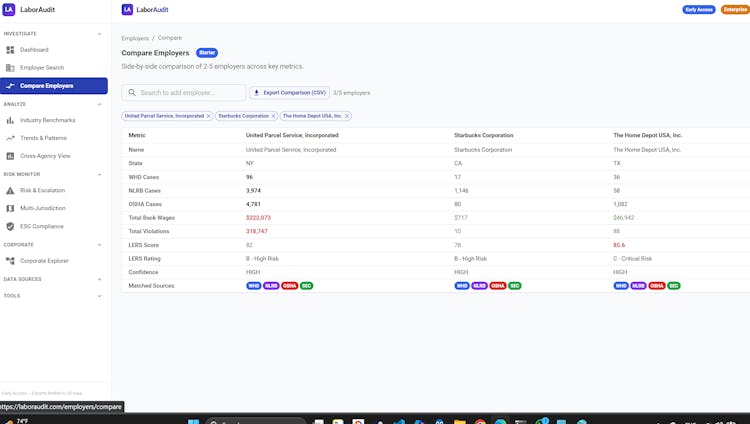This screenshot has height=424, width=750.
Task: Open the ESG Compliance shield icon
Action: (x=10, y=226)
